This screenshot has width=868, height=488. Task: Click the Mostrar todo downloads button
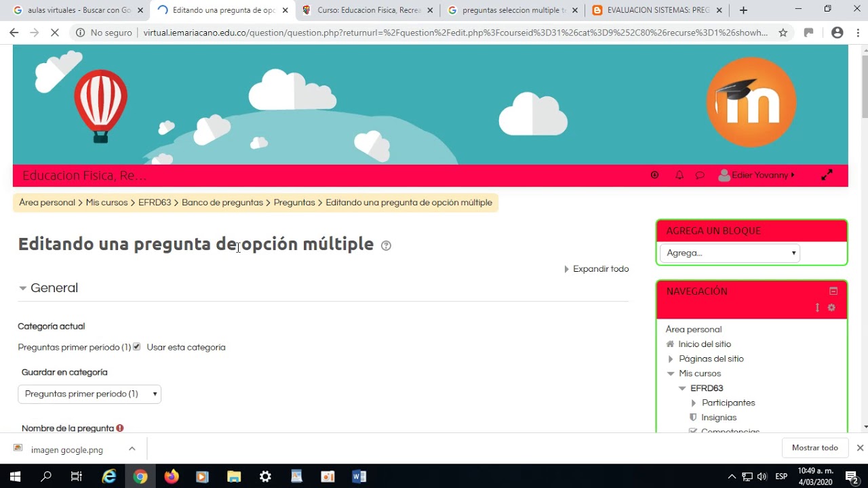[x=815, y=448]
